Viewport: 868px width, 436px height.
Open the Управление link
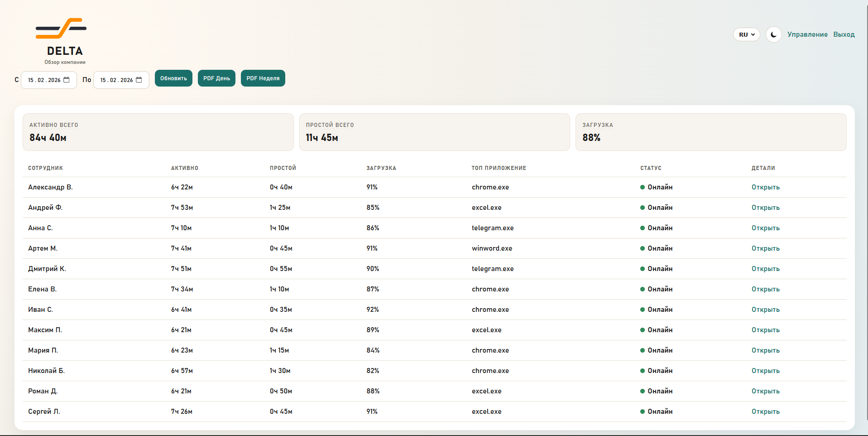tap(807, 34)
